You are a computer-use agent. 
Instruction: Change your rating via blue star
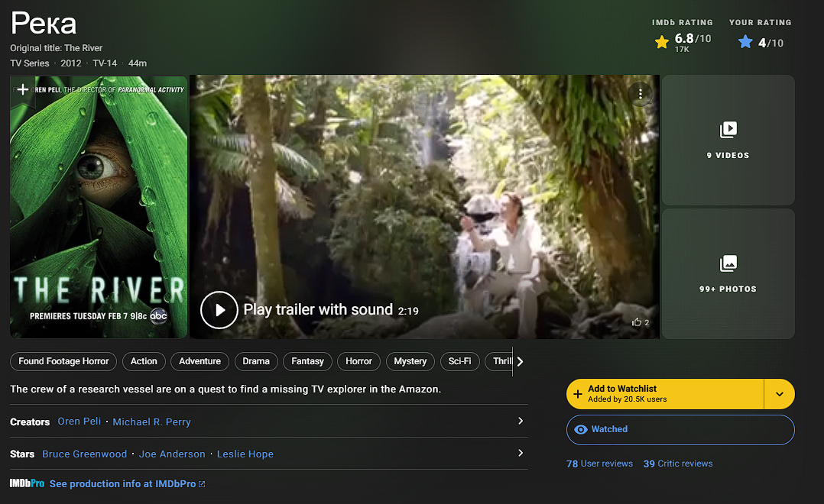745,41
